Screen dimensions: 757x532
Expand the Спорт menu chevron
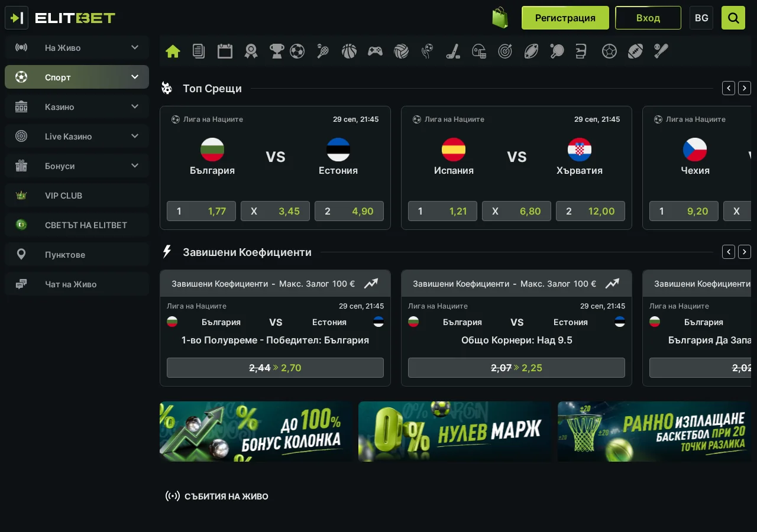(135, 77)
